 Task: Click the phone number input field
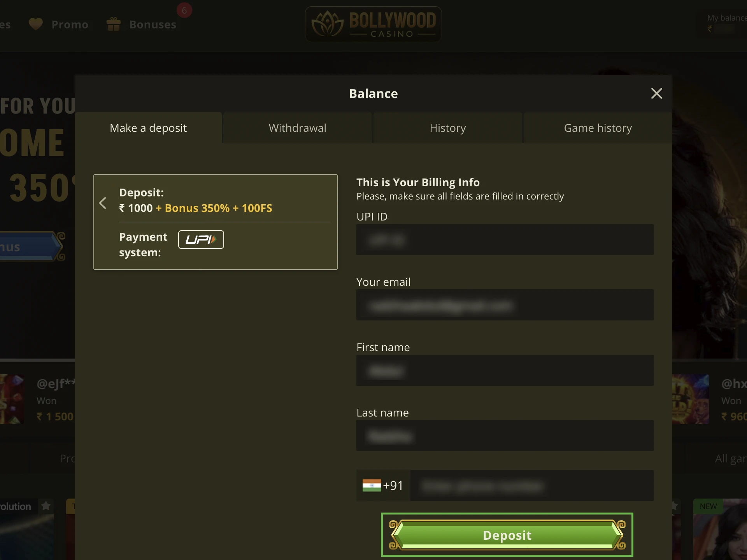pyautogui.click(x=530, y=485)
